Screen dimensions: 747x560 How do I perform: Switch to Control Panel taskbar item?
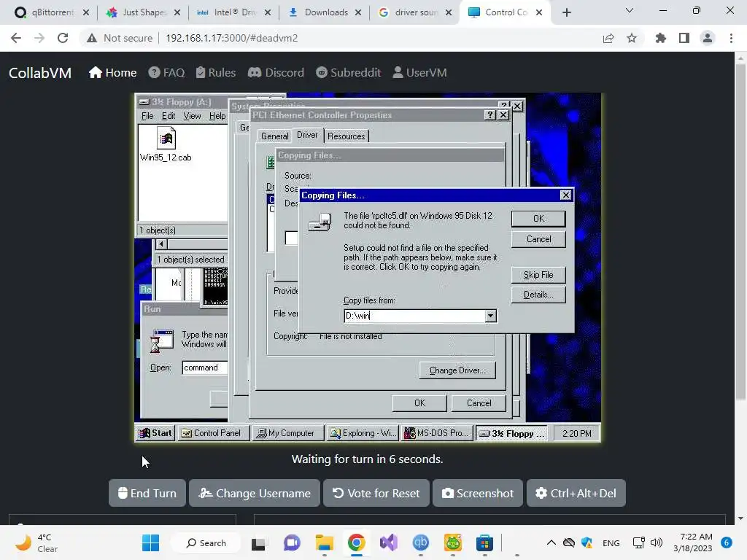click(213, 433)
